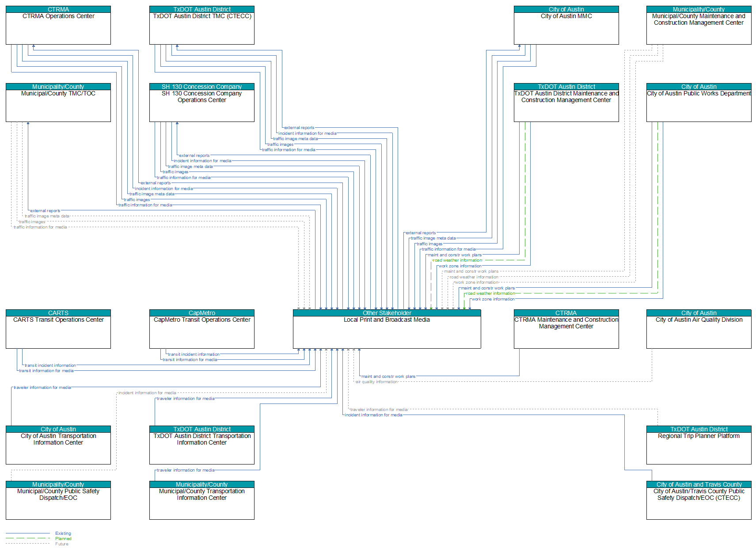Open the Regional Trip Planner Platform box
This screenshot has height=552, width=756.
(x=699, y=445)
